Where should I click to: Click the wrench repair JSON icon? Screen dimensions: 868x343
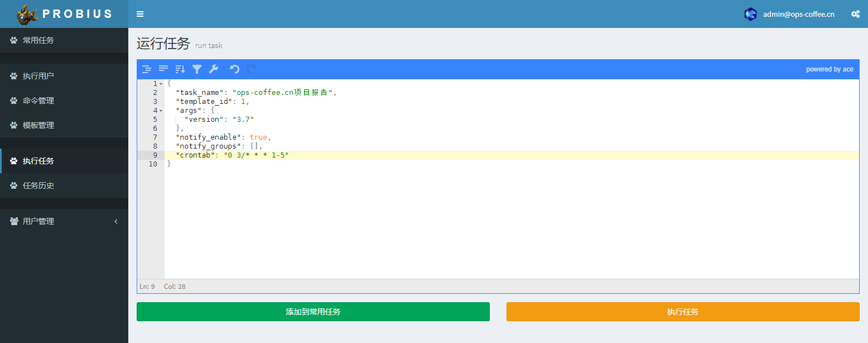coord(213,69)
